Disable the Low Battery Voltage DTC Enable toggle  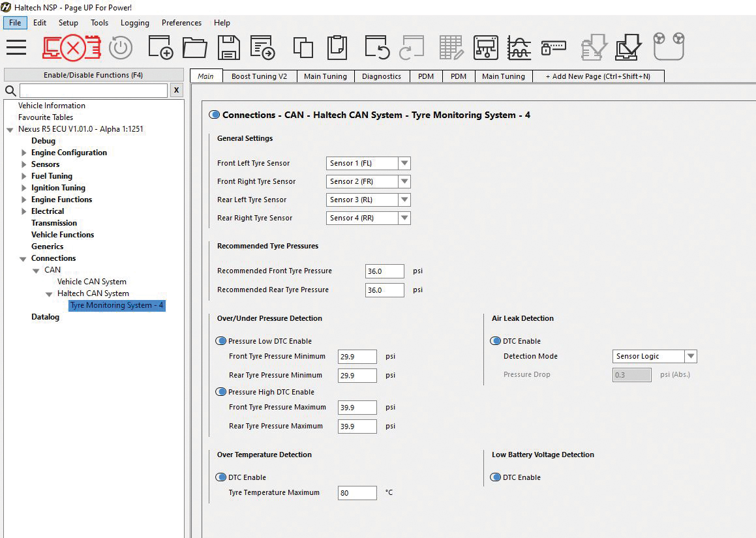pyautogui.click(x=496, y=477)
